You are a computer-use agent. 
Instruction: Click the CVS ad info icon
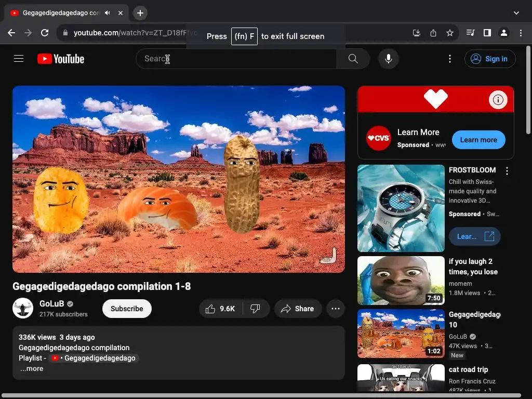[498, 100]
